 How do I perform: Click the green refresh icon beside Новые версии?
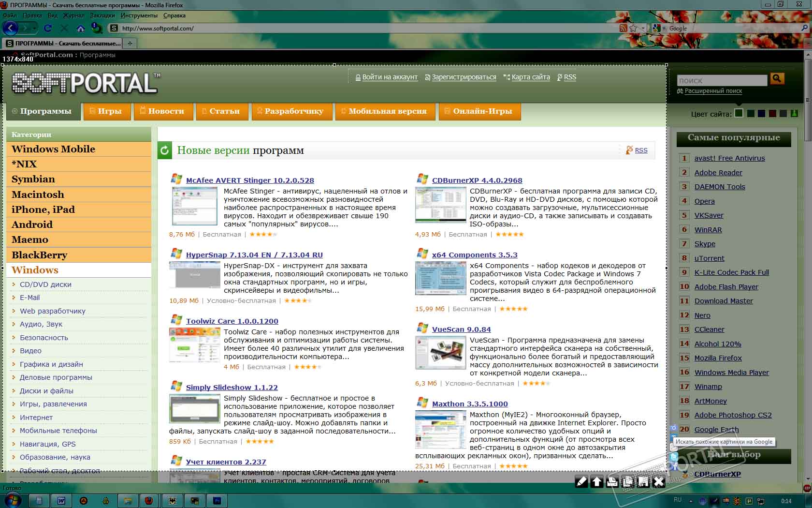coord(164,150)
